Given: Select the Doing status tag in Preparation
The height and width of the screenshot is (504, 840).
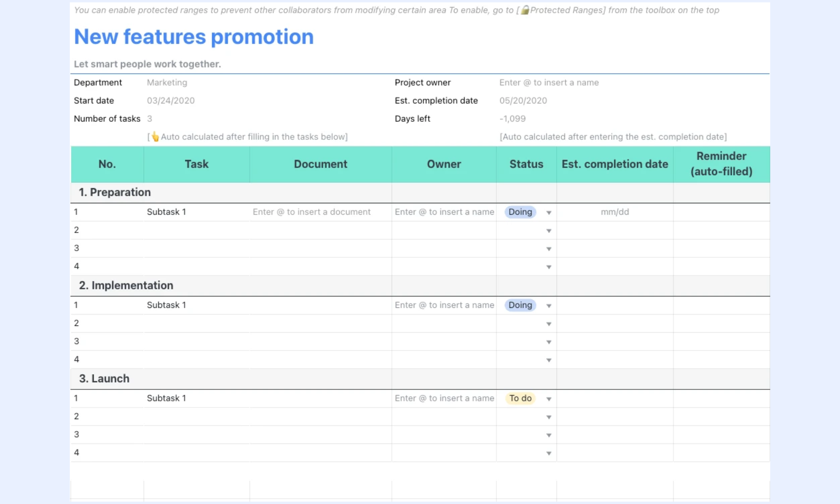Looking at the screenshot, I should 520,212.
